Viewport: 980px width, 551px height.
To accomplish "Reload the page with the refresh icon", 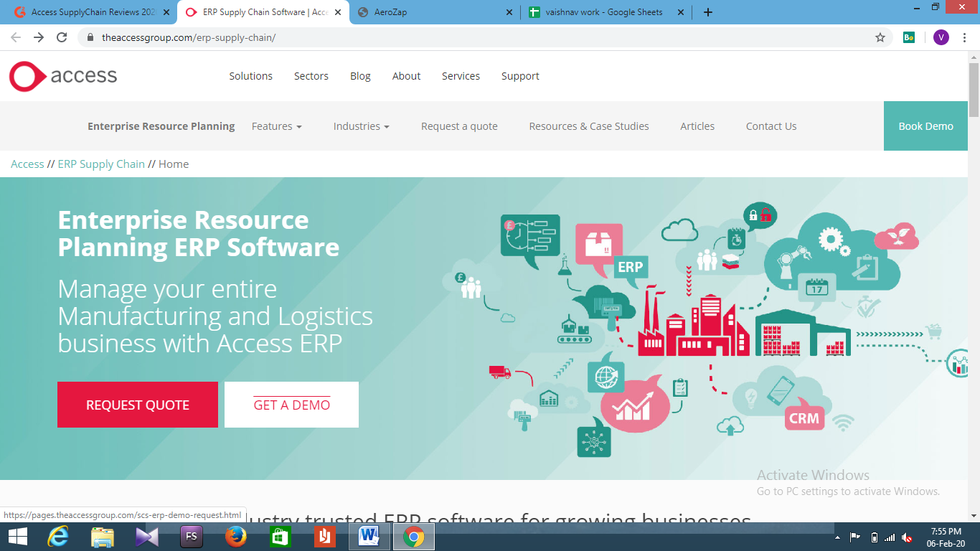I will click(62, 37).
